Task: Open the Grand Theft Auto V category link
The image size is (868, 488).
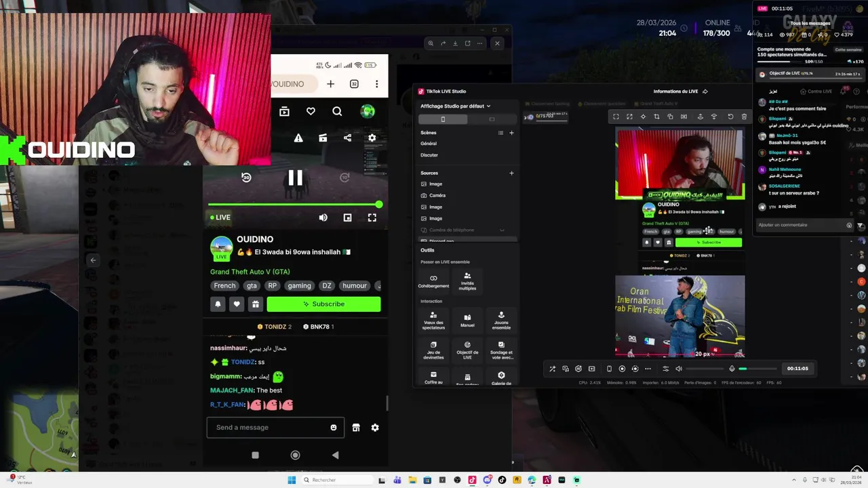Action: pos(250,272)
